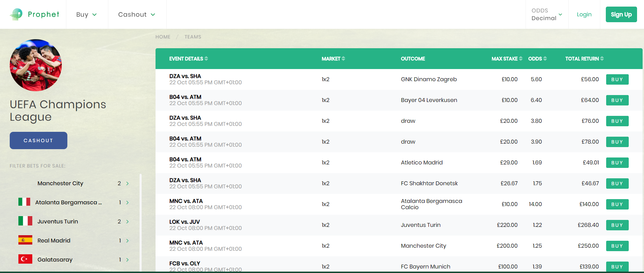644x273 pixels.
Task: Click the Spain flag beside Real Madrid
Action: pyautogui.click(x=25, y=240)
